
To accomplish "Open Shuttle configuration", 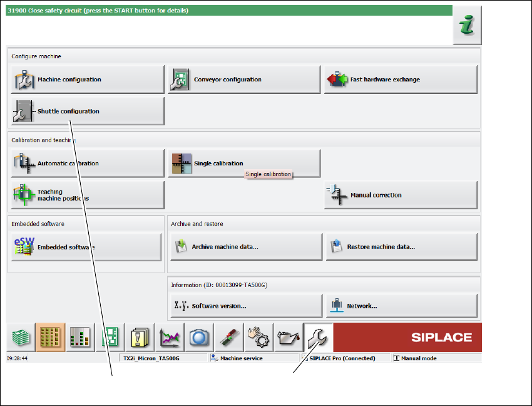I will [88, 111].
